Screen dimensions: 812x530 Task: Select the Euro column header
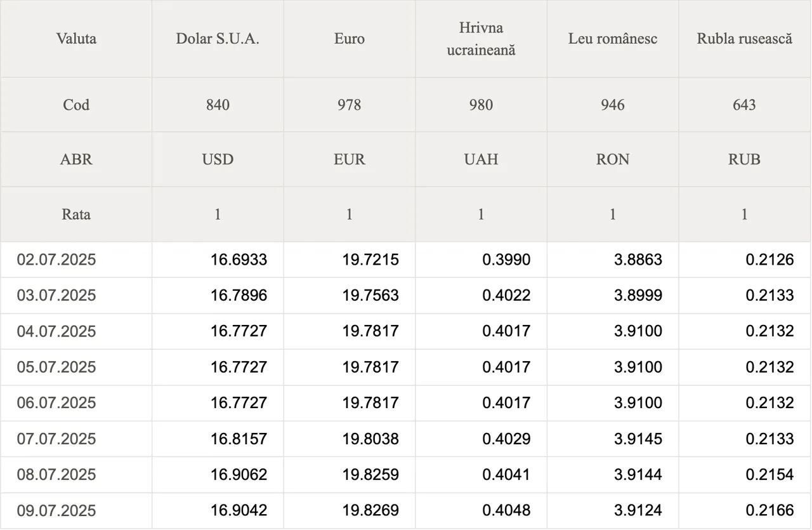[350, 39]
